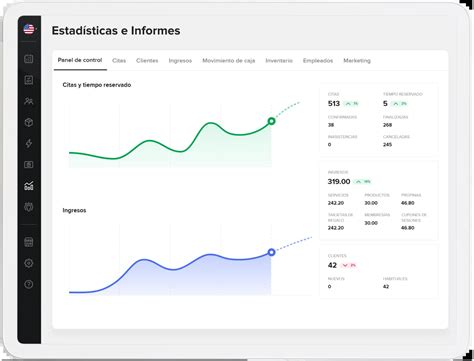Screen dimensions: 474x361
Task: Open the checklist icon in sidebar
Action: 29,80
